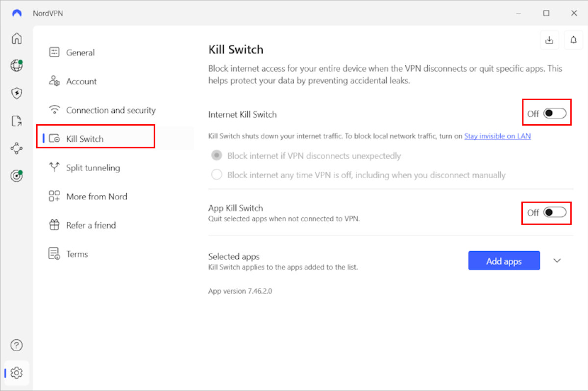Click the Add apps button
The height and width of the screenshot is (391, 588).
coord(504,261)
